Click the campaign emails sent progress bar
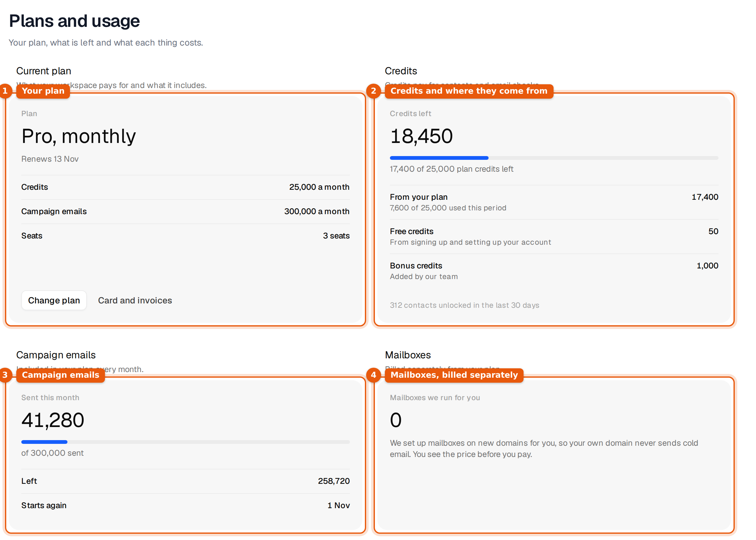 click(x=185, y=442)
